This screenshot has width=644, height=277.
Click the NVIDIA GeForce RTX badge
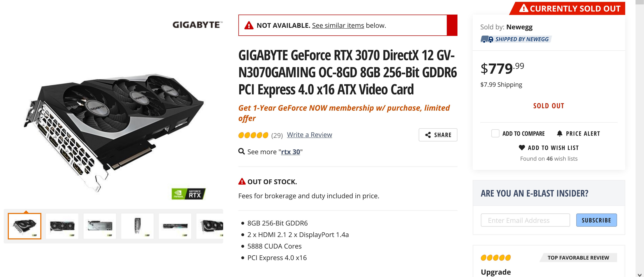(x=189, y=194)
